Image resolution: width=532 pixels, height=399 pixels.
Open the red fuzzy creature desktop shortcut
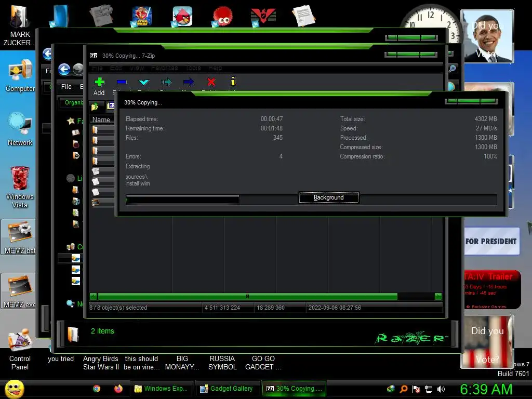point(222,17)
